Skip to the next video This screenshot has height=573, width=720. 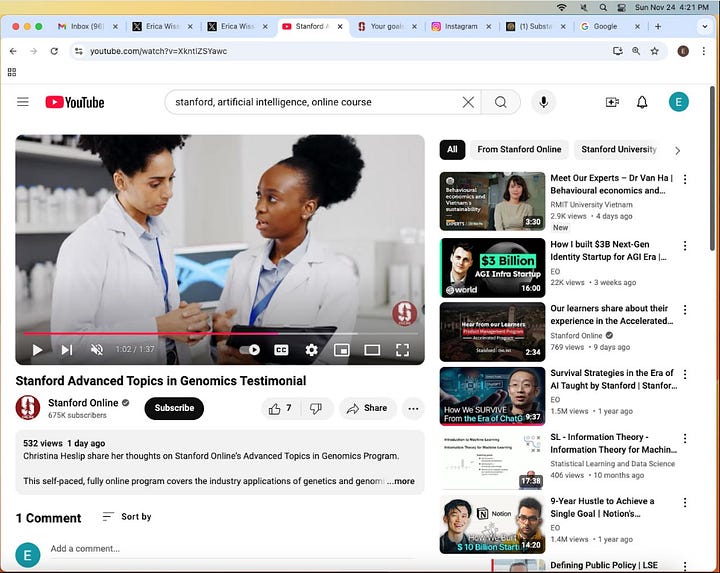tap(67, 350)
